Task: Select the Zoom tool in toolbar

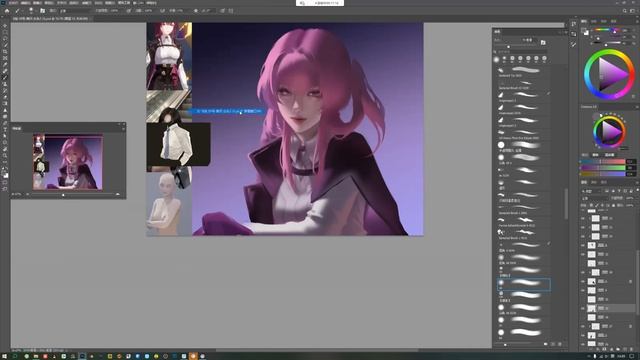Action: (5, 156)
